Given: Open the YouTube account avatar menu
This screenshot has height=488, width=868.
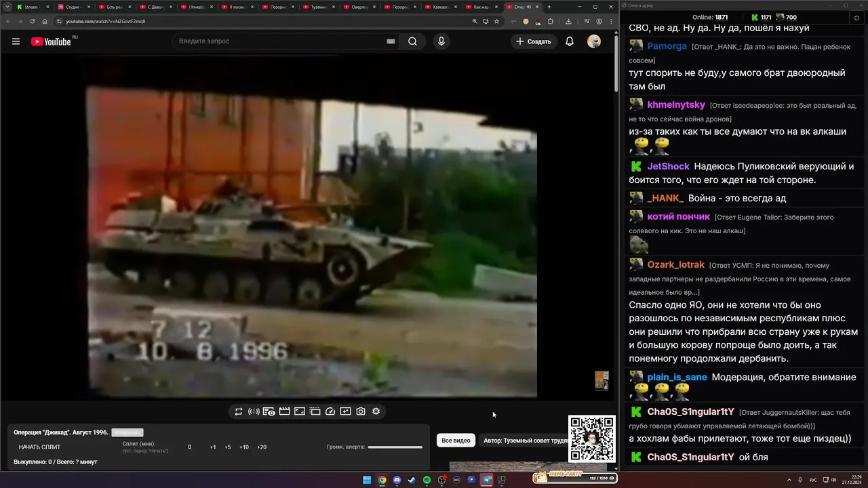Looking at the screenshot, I should pyautogui.click(x=594, y=41).
